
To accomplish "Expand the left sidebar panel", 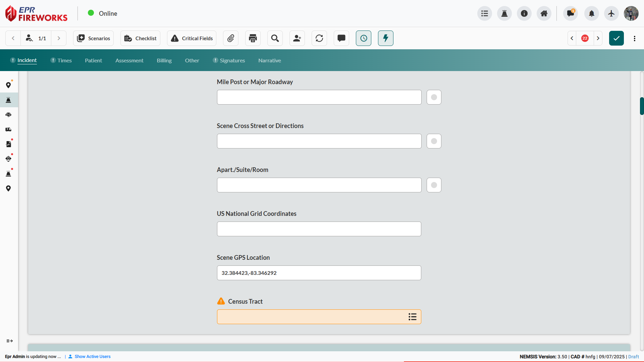I will [9, 341].
